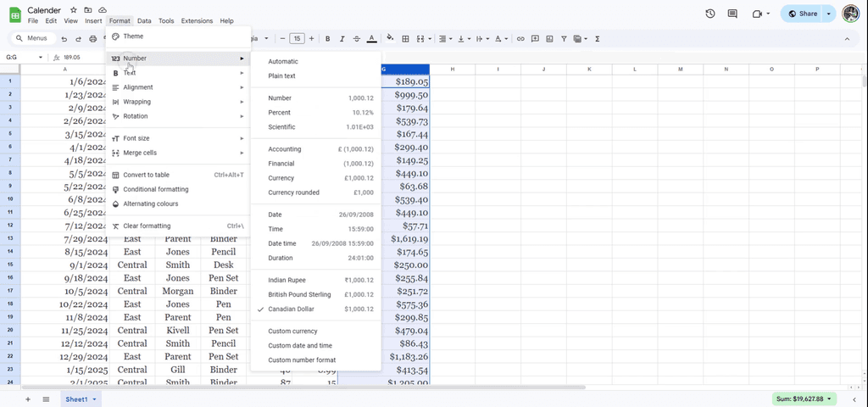This screenshot has height=407, width=868.
Task: Check the cloud save status icon
Action: pyautogui.click(x=103, y=10)
